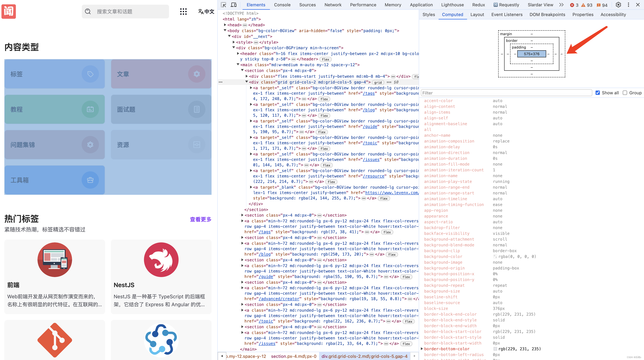Screen dimensions: 644x360
Task: Click the warning count triangle icon
Action: [583, 5]
